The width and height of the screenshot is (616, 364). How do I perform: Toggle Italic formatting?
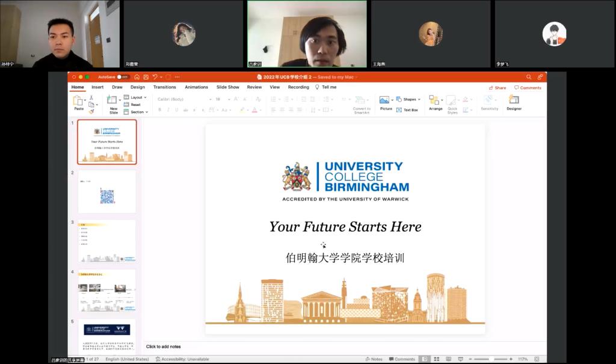coord(168,110)
